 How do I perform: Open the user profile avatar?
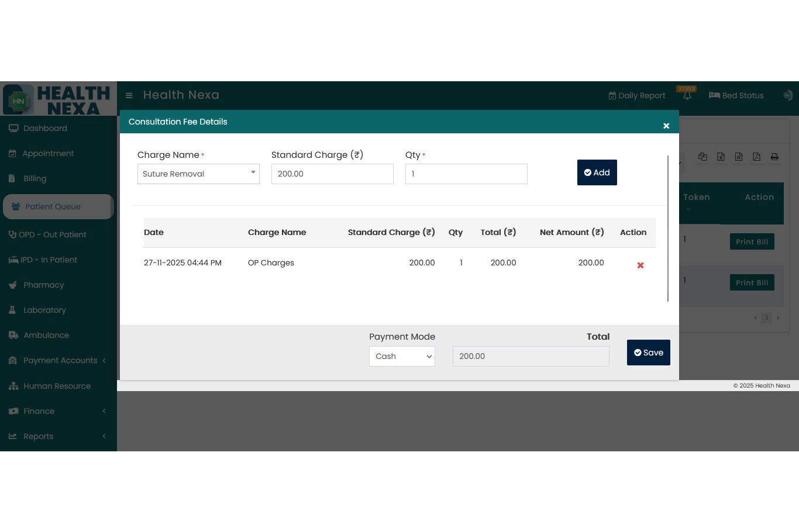click(787, 95)
